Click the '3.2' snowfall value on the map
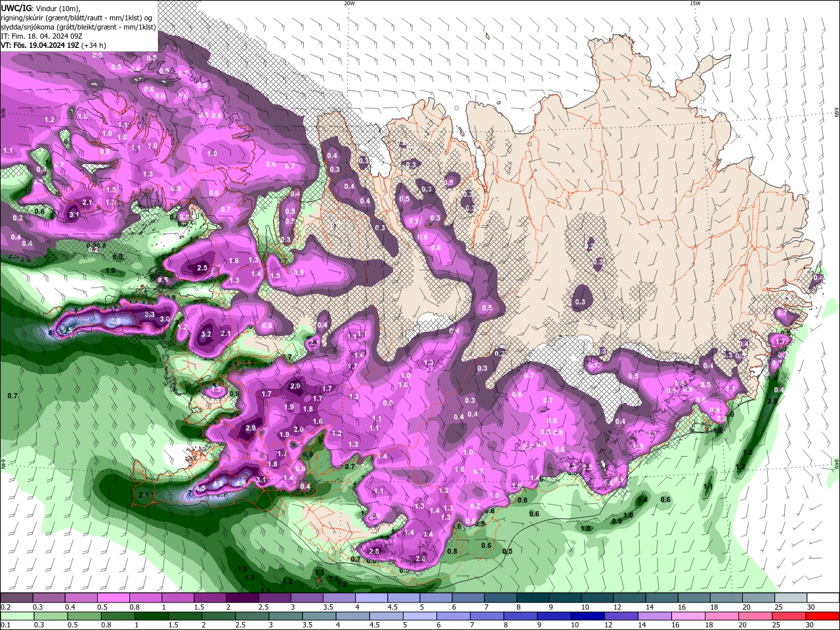The image size is (840, 630). click(x=206, y=334)
